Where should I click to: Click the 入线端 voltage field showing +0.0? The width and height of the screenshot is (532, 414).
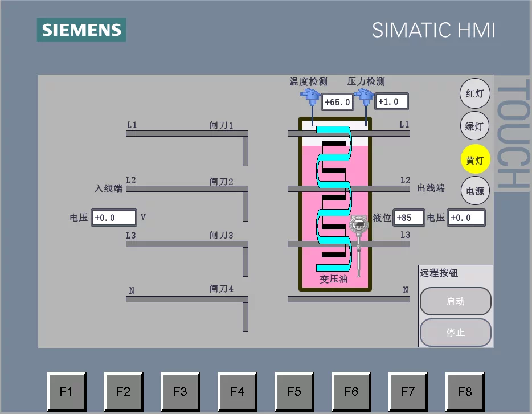click(x=114, y=218)
